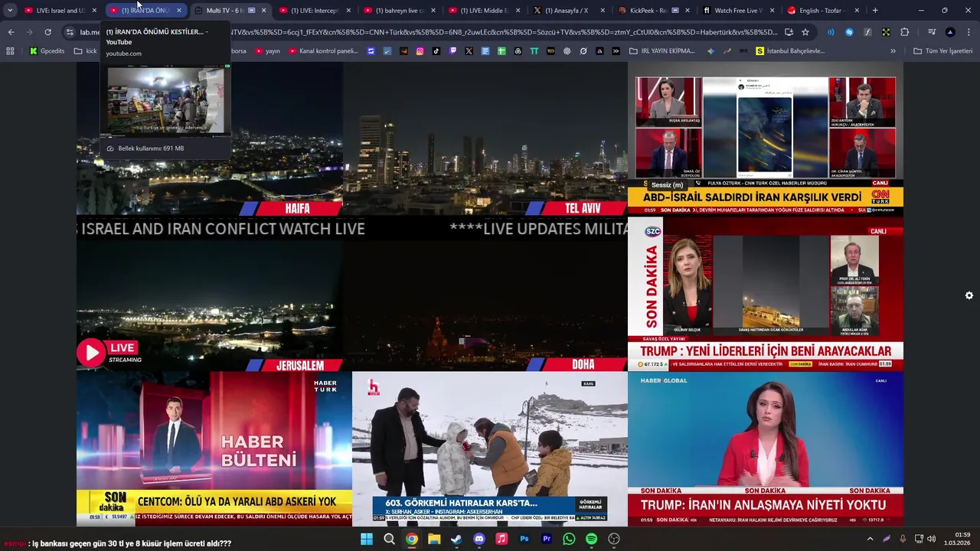Switch to LIVE: Intercept tab
The image size is (980, 551).
[x=315, y=11]
